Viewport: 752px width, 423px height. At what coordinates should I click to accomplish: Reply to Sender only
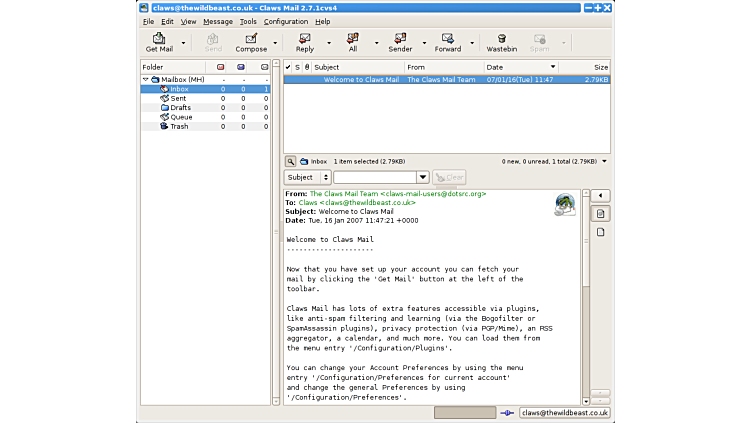pos(400,43)
